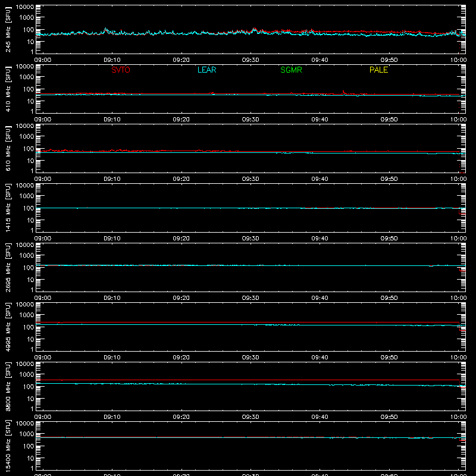Click the 10 label on 1415 MHz axis
This screenshot has width=476, height=476.
pos(30,220)
